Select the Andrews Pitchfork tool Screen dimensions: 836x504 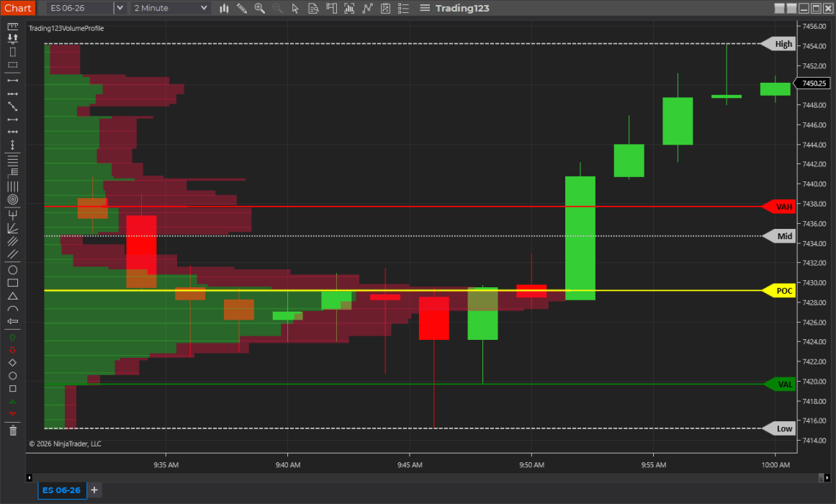tap(13, 215)
